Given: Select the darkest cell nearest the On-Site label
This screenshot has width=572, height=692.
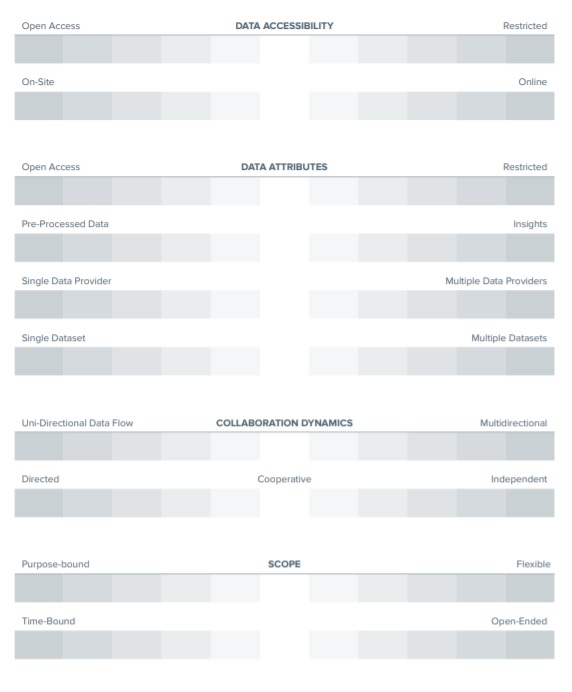Looking at the screenshot, I should [x=38, y=106].
